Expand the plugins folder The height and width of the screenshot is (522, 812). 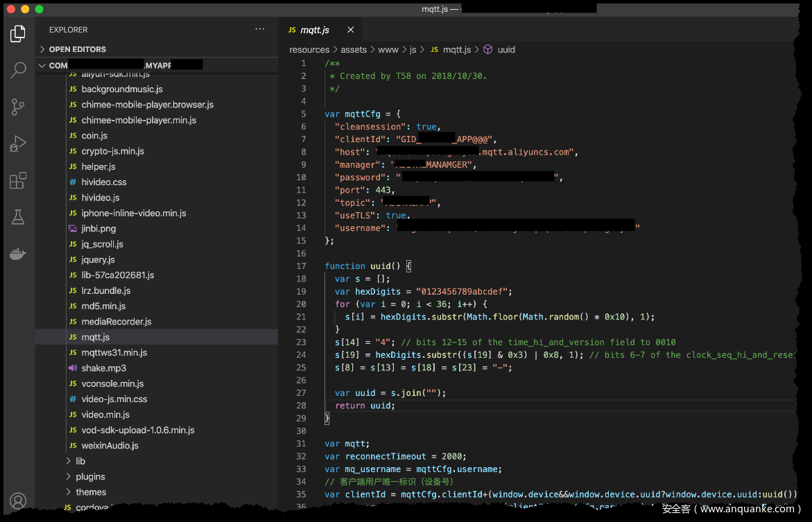(x=90, y=476)
